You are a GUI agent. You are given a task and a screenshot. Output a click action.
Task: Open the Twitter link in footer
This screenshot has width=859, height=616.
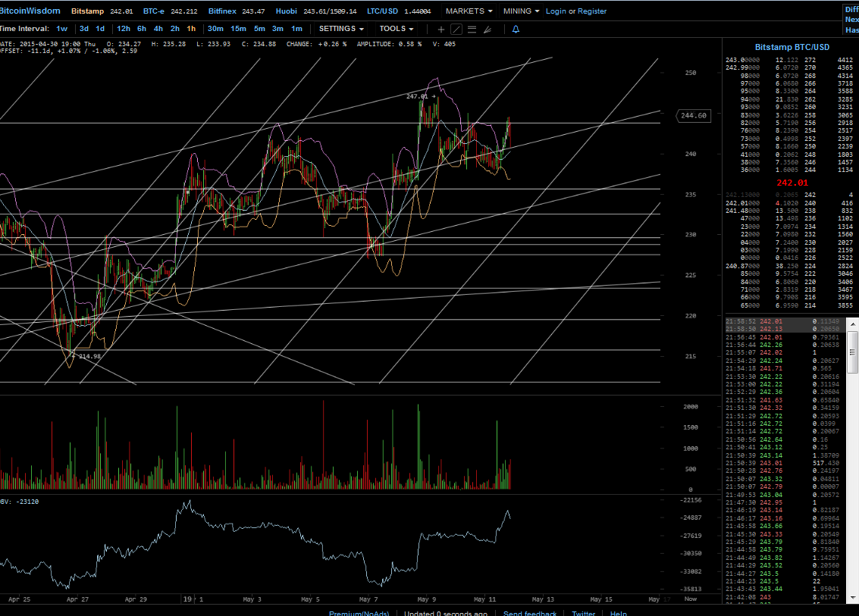coord(584,613)
